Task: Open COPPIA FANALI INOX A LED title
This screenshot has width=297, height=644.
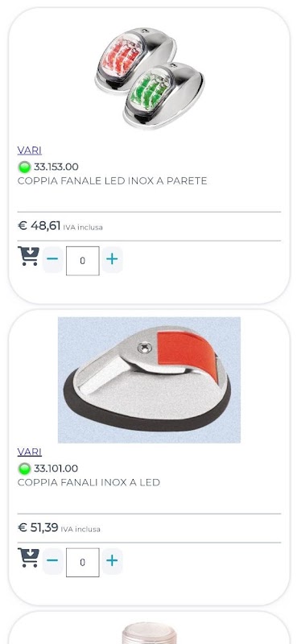Action: pyautogui.click(x=89, y=482)
